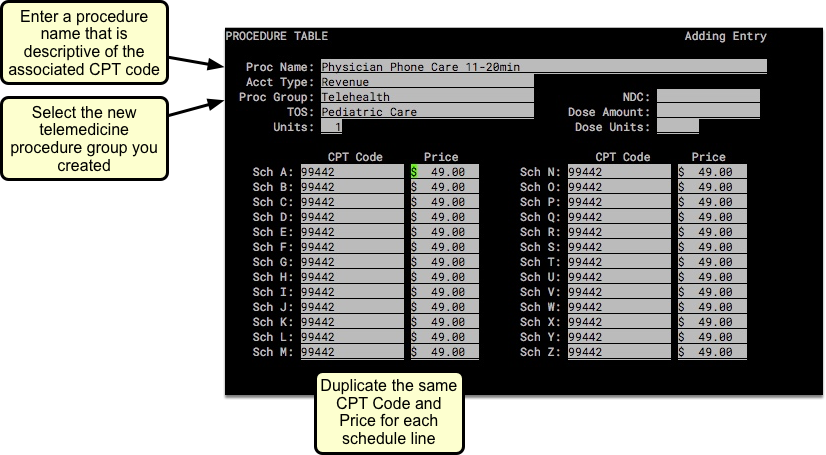Screen dimensions: 826x455
Task: Select the Units field with value 1
Action: [331, 126]
